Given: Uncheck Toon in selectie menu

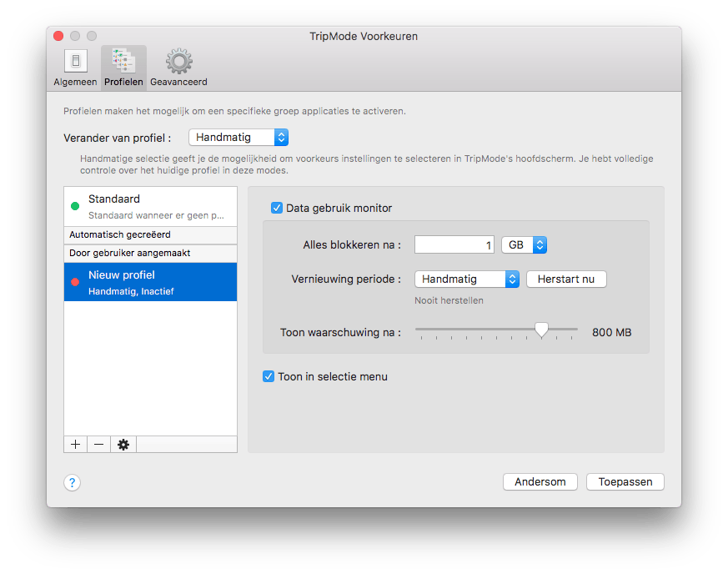Looking at the screenshot, I should (x=269, y=376).
